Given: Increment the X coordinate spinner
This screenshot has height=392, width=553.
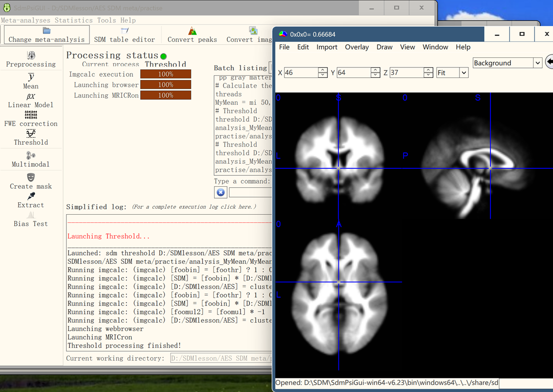Looking at the screenshot, I should (322, 70).
